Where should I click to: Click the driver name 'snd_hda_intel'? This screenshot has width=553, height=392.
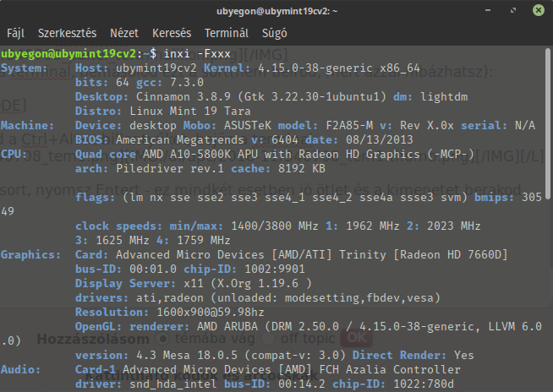(x=173, y=384)
